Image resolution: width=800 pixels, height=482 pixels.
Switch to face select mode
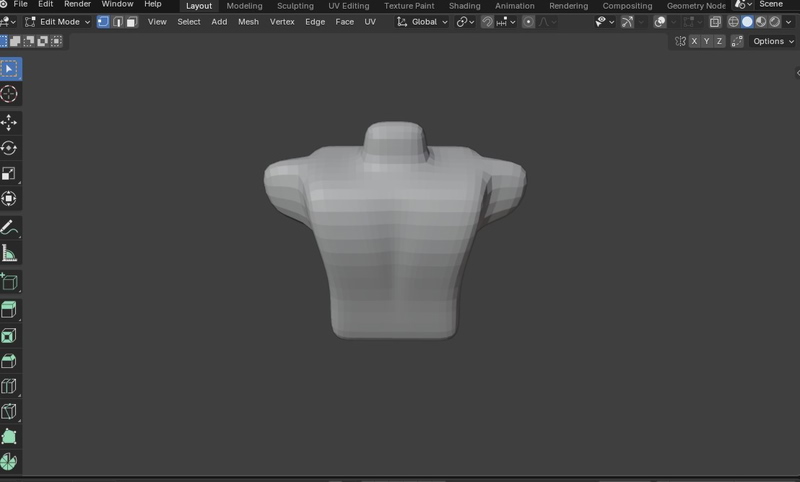pos(131,21)
